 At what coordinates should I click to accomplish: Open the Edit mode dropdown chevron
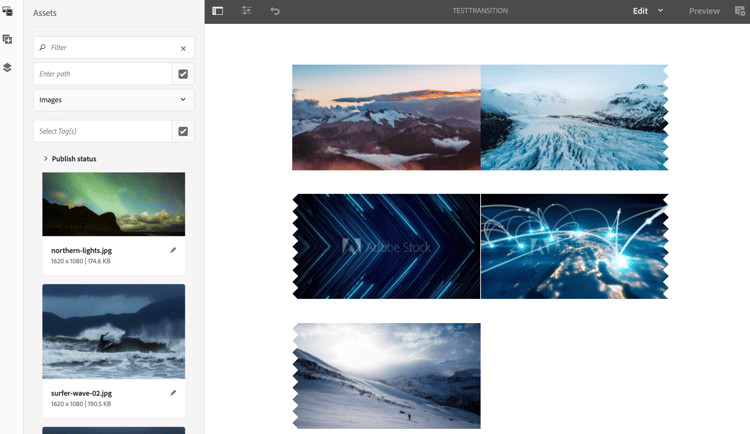tap(661, 11)
